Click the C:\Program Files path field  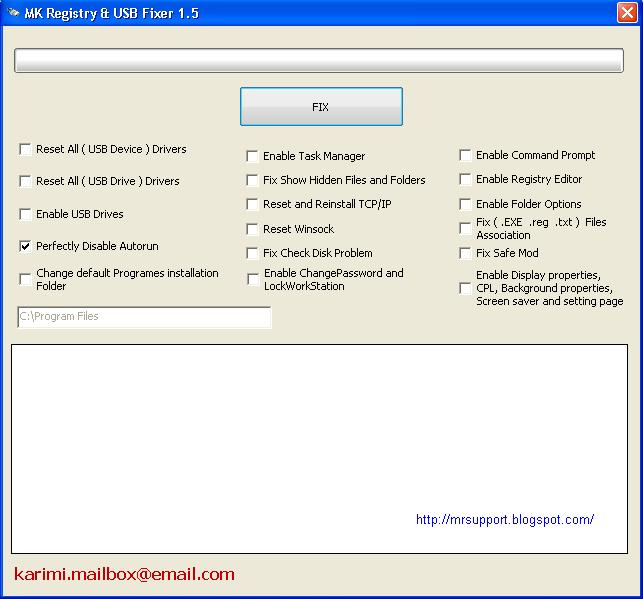[x=144, y=317]
